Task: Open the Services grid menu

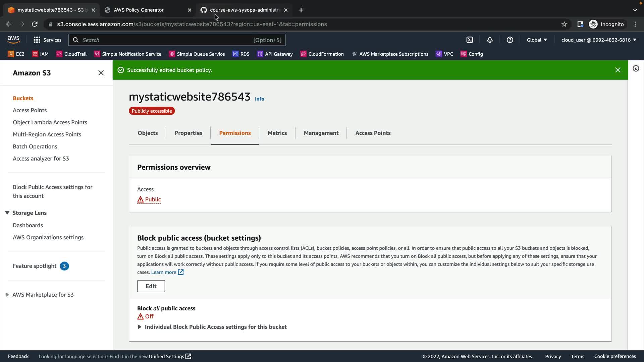Action: click(x=47, y=40)
